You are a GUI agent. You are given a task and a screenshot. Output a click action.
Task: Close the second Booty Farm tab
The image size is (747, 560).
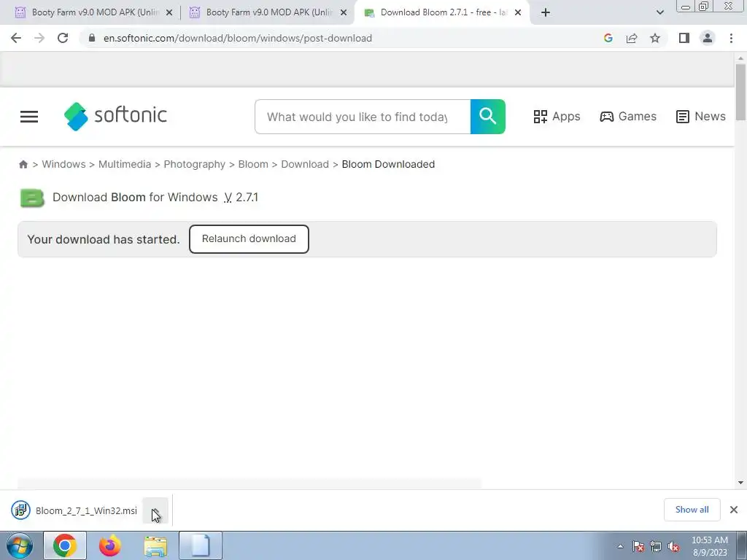[x=344, y=13]
